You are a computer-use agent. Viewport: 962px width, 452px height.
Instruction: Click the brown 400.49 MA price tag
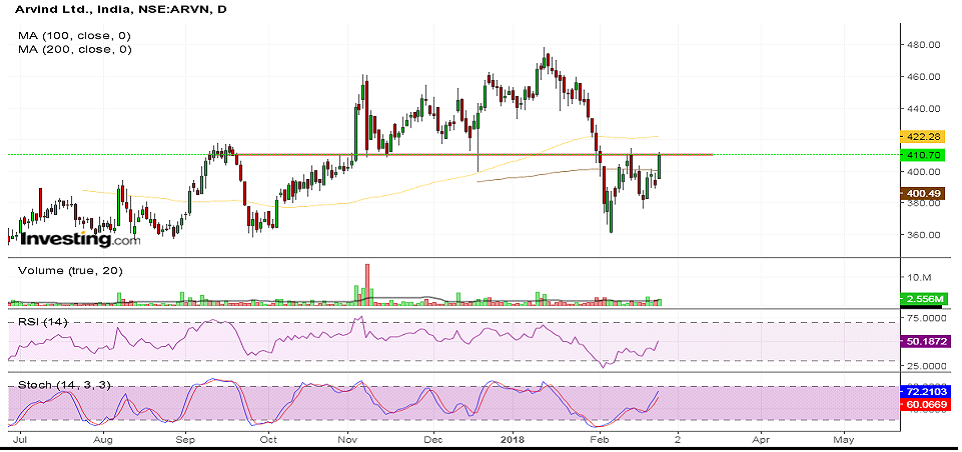[922, 194]
